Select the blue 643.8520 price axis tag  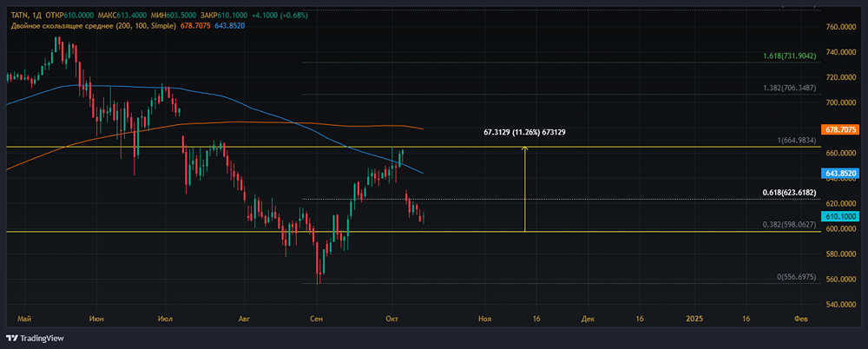pos(841,174)
